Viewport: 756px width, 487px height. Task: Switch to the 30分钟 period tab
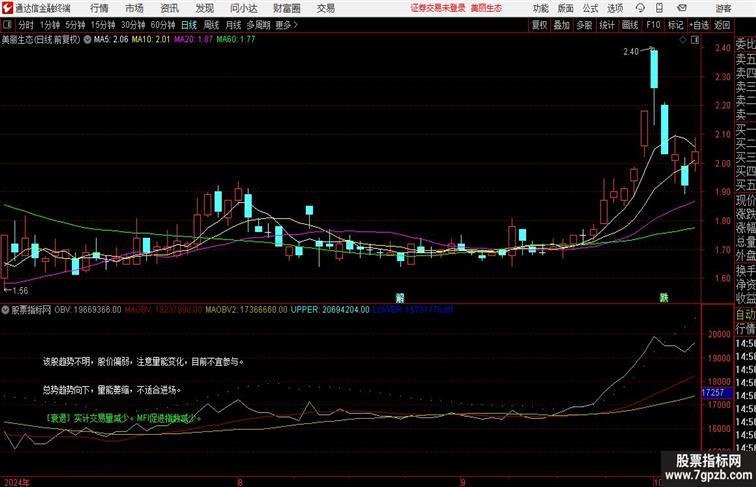pyautogui.click(x=133, y=25)
